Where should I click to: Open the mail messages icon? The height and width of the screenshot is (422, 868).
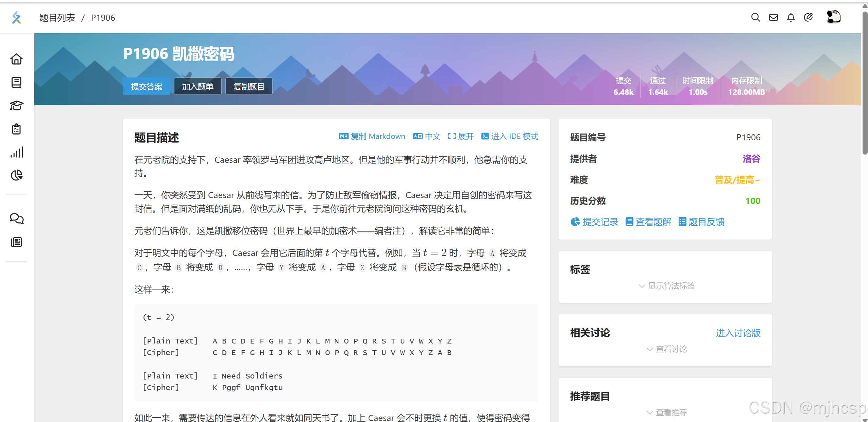click(773, 17)
